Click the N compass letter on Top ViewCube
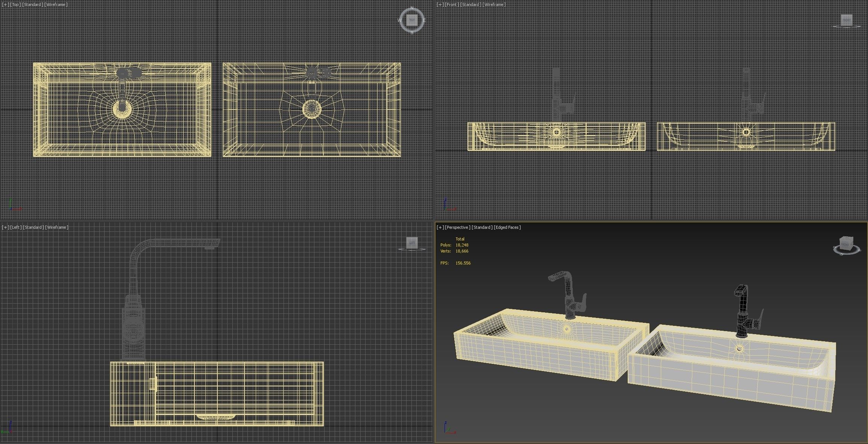The width and height of the screenshot is (868, 444). [x=412, y=8]
